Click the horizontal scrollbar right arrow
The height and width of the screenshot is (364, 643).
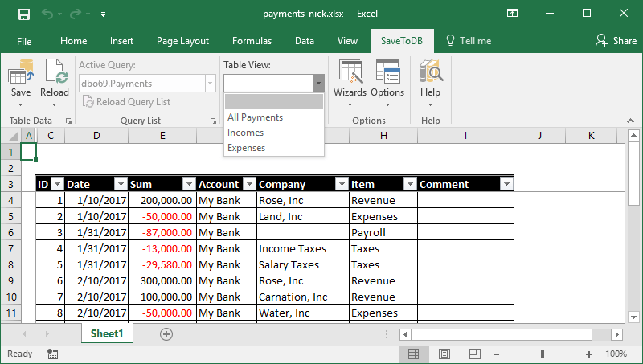click(x=616, y=334)
